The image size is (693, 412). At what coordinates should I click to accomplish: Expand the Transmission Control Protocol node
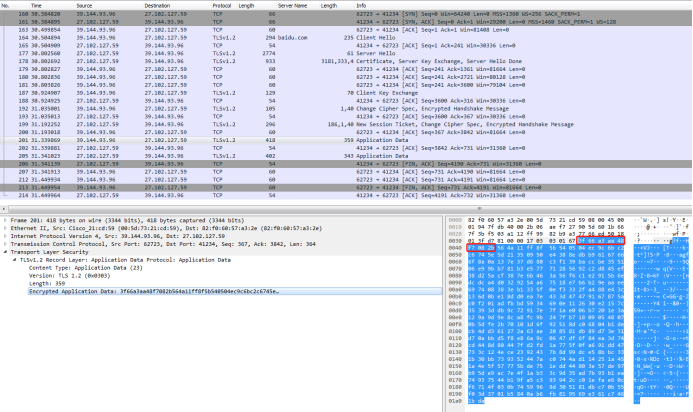click(5, 244)
